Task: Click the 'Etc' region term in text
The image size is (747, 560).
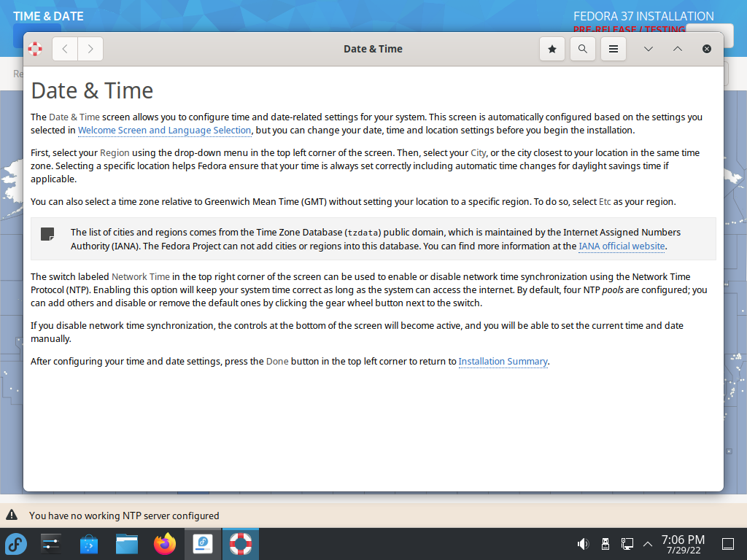Action: [605, 201]
